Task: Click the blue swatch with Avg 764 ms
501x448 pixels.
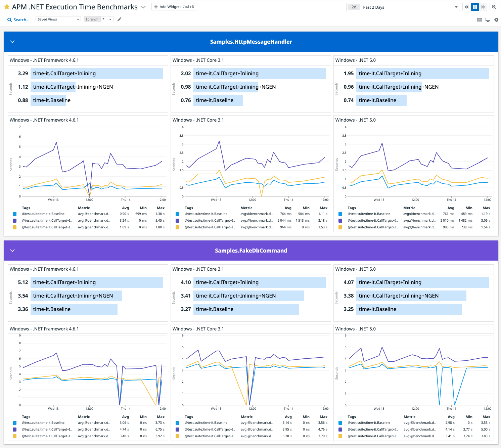Action: [x=177, y=214]
